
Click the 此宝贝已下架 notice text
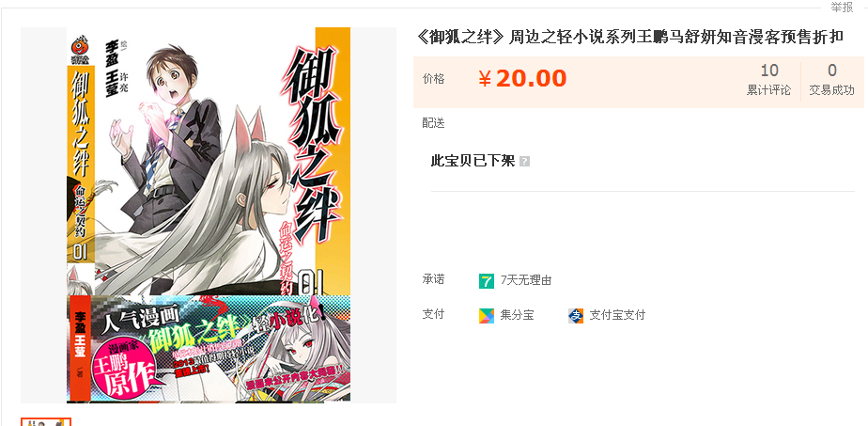pyautogui.click(x=473, y=161)
